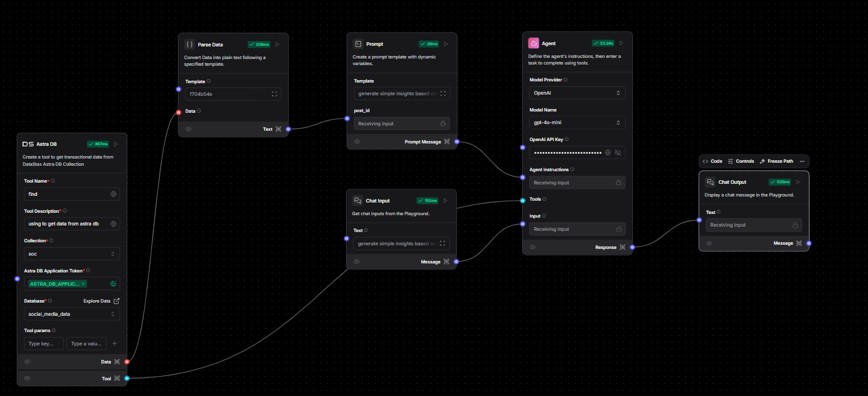868x396 pixels.
Task: Run the Chat Input component play icon
Action: (445, 201)
